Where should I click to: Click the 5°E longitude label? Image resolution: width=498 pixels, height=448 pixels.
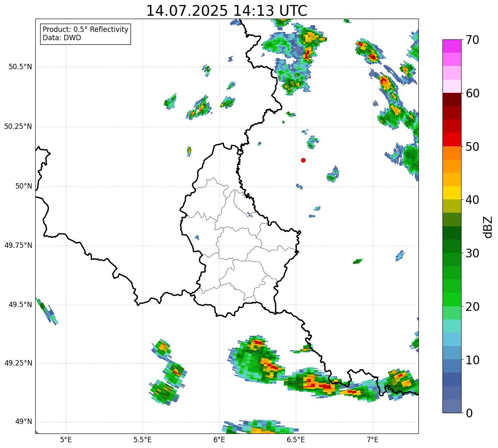(66, 439)
